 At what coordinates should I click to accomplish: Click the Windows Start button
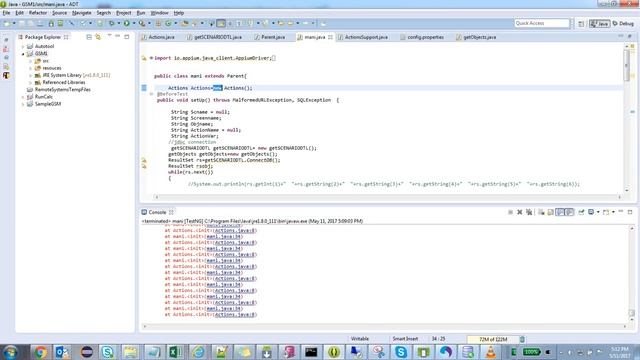point(11,352)
